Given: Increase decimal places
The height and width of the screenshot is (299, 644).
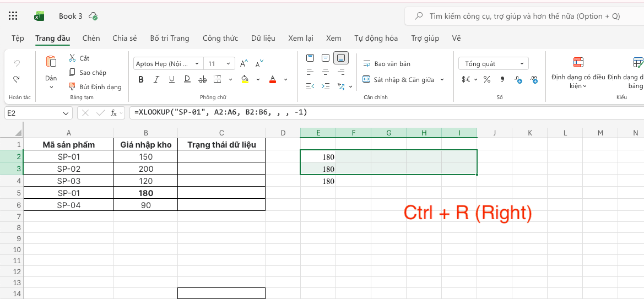Looking at the screenshot, I should click(518, 79).
